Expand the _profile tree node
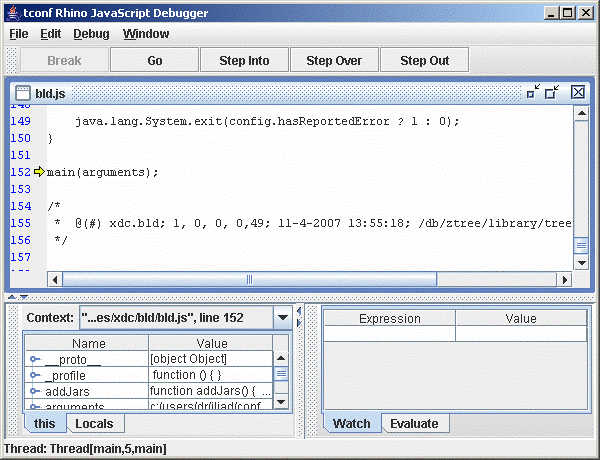 pos(35,375)
